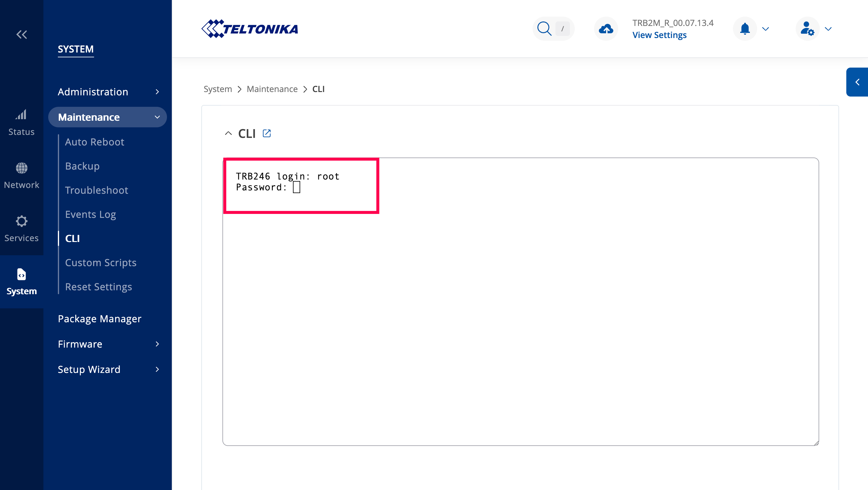868x490 pixels.
Task: Expand the right side panel arrow
Action: coord(857,82)
